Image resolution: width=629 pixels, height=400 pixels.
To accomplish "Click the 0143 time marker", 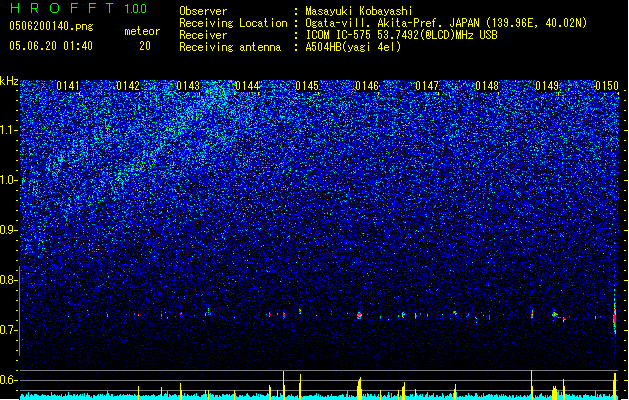I will tap(188, 86).
